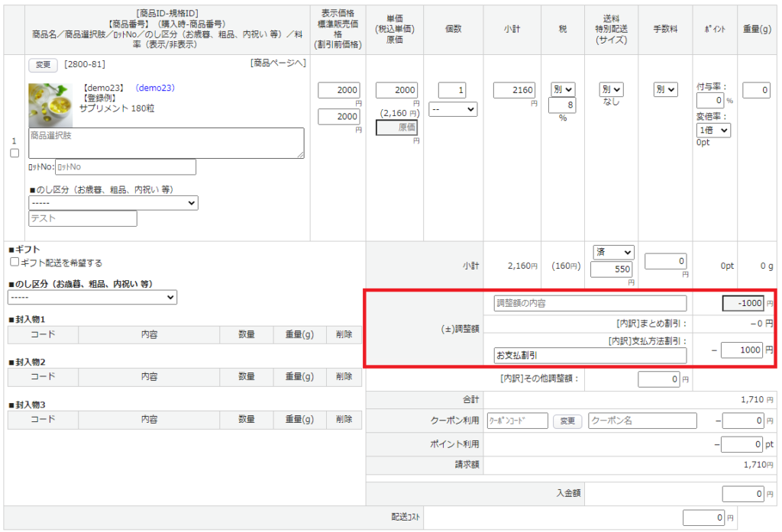Screen dimensions: 782x532
Task: Check the row 1 product checkbox
Action: [15, 153]
